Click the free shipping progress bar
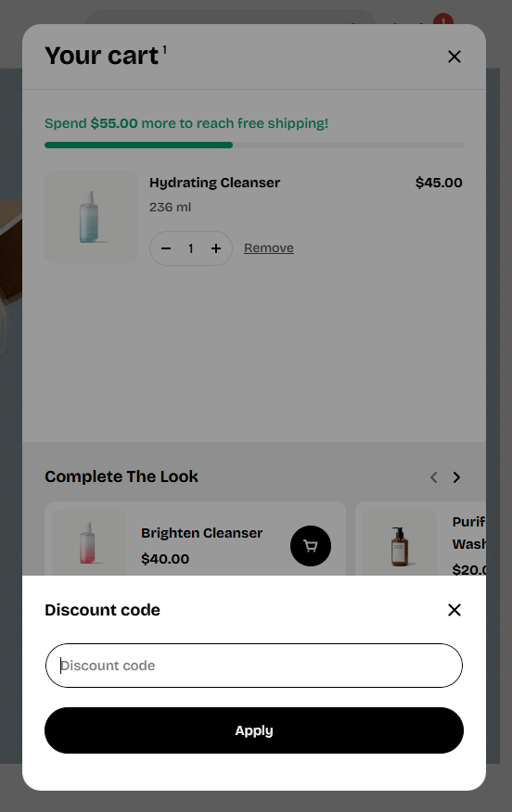Viewport: 512px width, 812px height. [x=254, y=145]
